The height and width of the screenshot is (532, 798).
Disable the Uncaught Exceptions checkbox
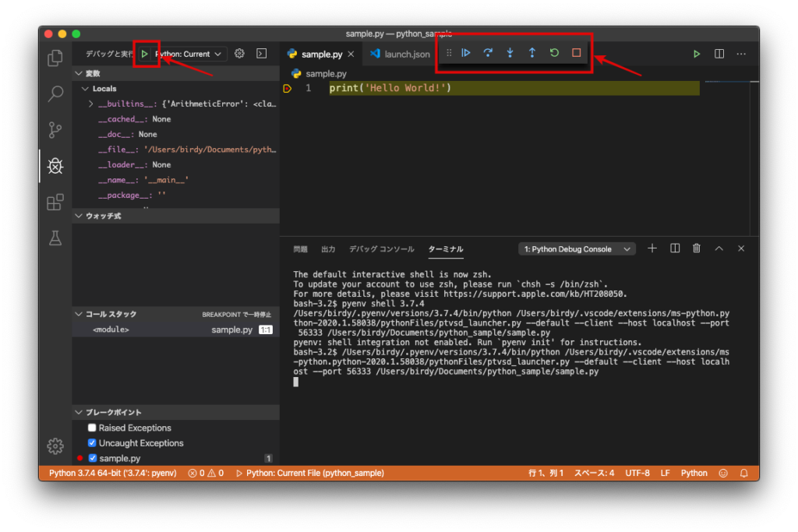92,442
